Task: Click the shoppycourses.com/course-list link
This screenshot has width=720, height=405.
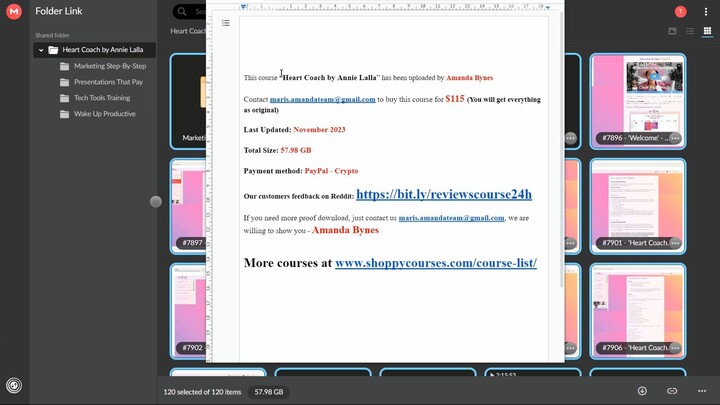Action: click(436, 263)
